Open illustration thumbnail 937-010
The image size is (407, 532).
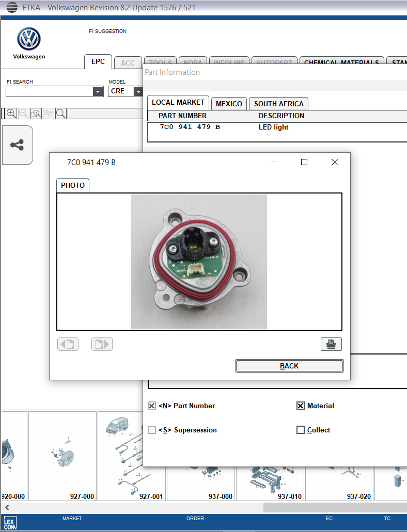click(270, 484)
